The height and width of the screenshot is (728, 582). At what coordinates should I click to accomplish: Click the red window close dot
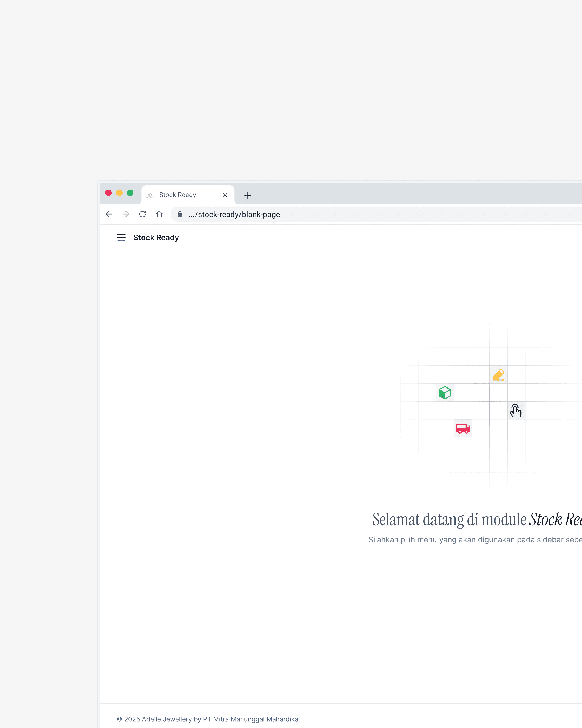tap(109, 193)
